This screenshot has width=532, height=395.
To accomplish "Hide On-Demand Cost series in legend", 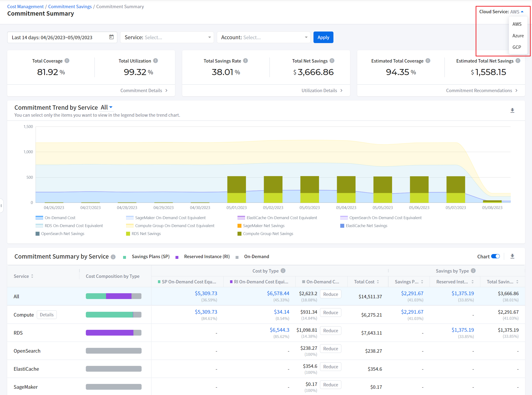I will [x=60, y=218].
